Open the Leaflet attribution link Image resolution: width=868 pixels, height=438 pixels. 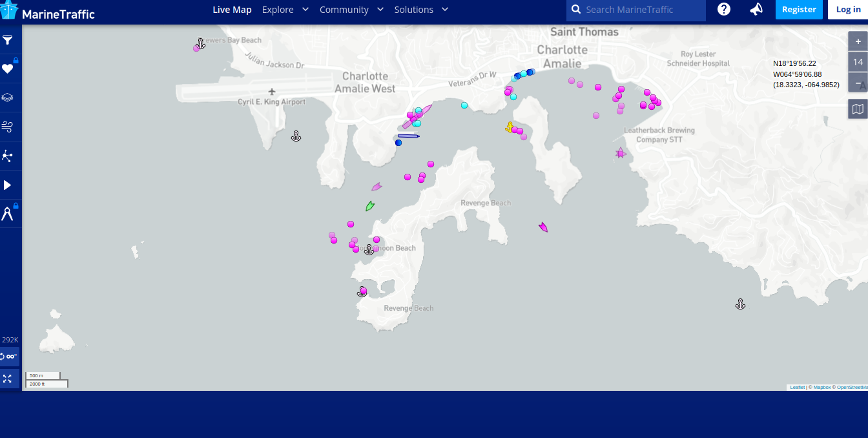(797, 388)
